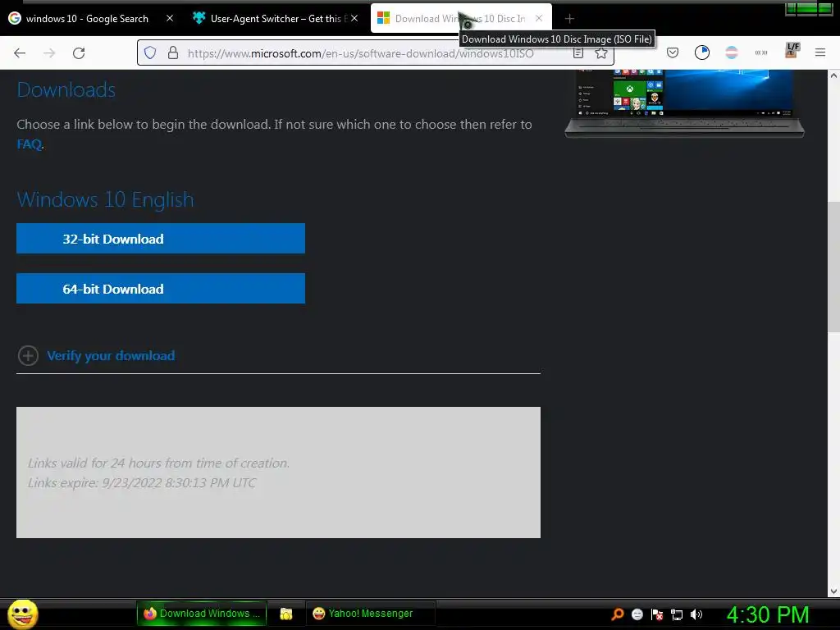Bookmark this page with the star
Screen dimensions: 840x630
pyautogui.click(x=601, y=52)
